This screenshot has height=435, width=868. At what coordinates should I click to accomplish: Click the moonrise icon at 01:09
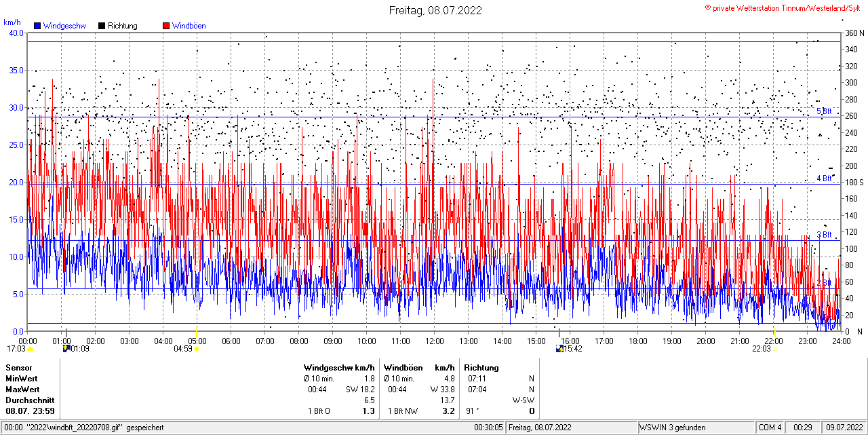66,348
